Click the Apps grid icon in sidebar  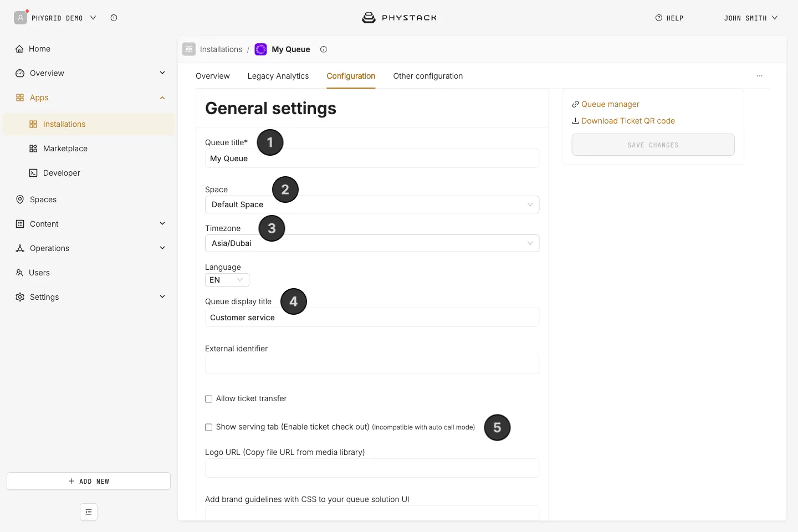[20, 98]
